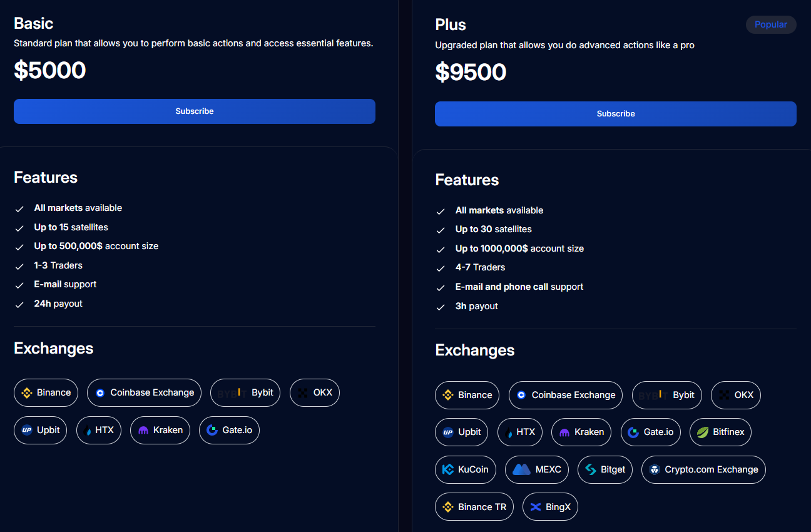
Task: Click the Gate.io logo in Plus plan exchanges
Action: tap(633, 432)
